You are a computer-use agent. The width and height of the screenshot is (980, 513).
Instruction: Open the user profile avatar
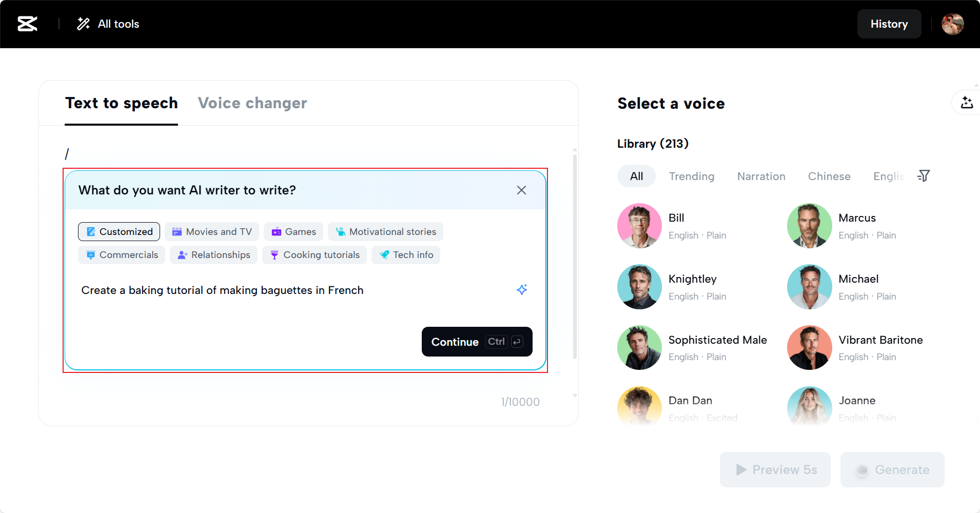click(x=952, y=24)
